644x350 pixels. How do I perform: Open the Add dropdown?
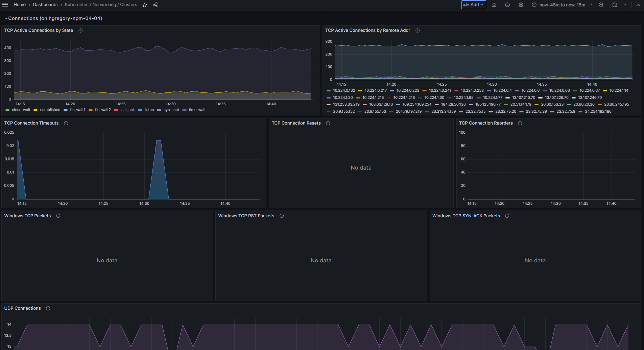point(473,5)
